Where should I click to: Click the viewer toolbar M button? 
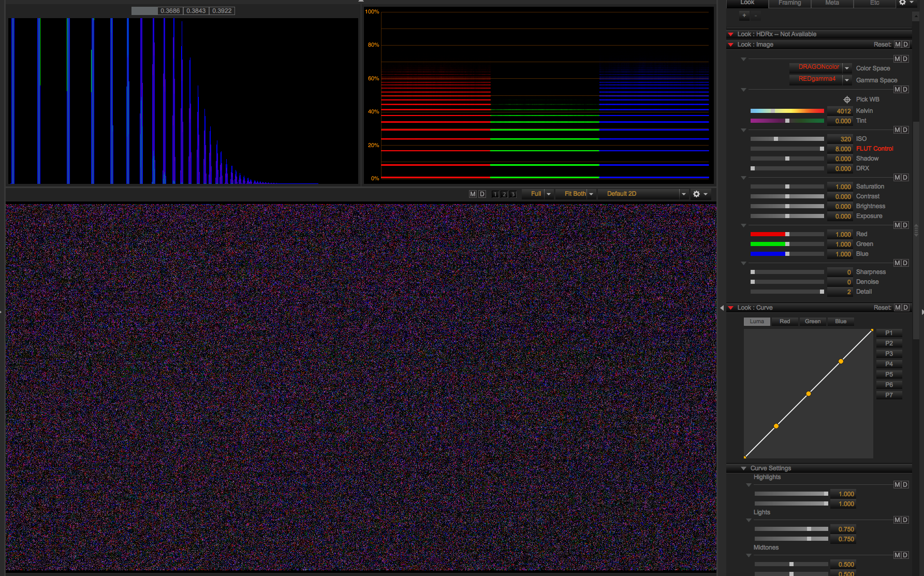(x=473, y=194)
